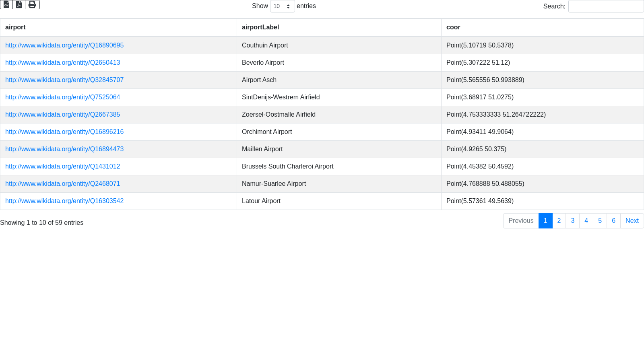The image size is (644, 362).
Task: Click into the Search input field
Action: click(x=606, y=6)
